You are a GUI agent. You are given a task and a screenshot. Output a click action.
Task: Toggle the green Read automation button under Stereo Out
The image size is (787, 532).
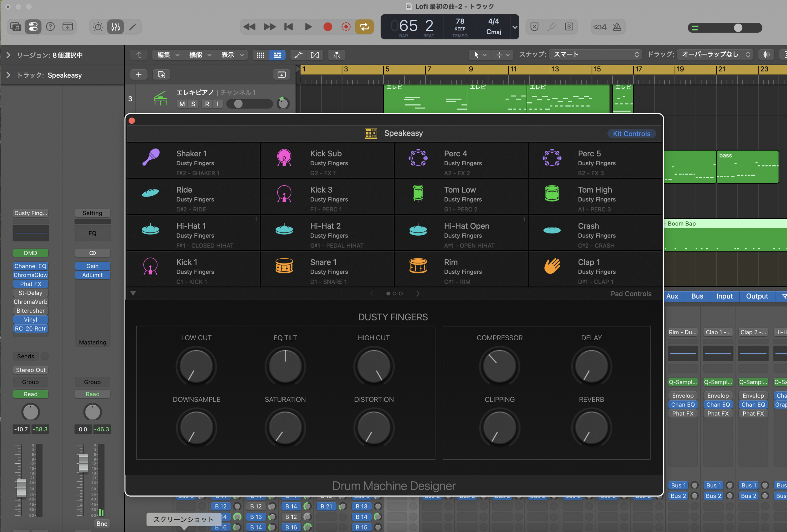tap(30, 394)
